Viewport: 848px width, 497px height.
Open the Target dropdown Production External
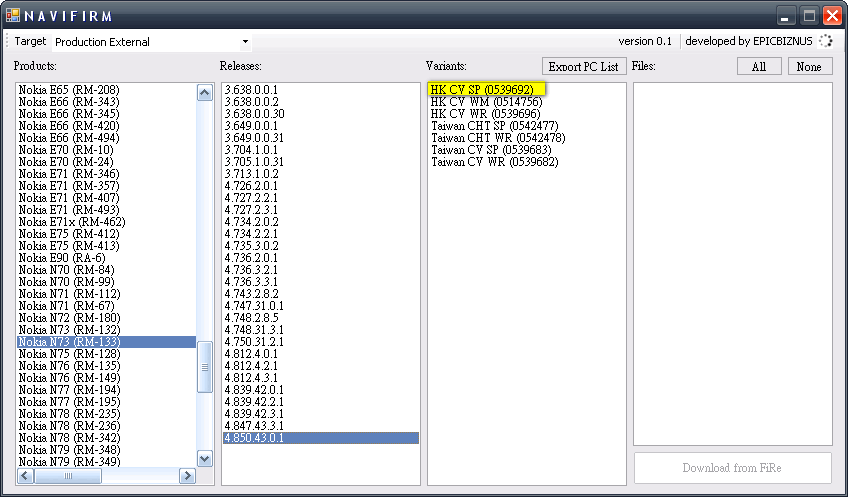[151, 42]
